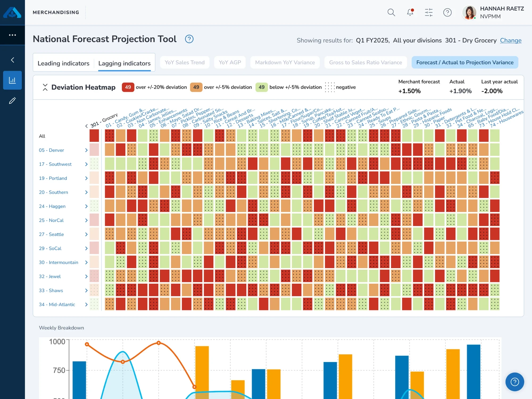The height and width of the screenshot is (399, 532).
Task: Open the 32 - Jewel division link
Action: coord(50,276)
